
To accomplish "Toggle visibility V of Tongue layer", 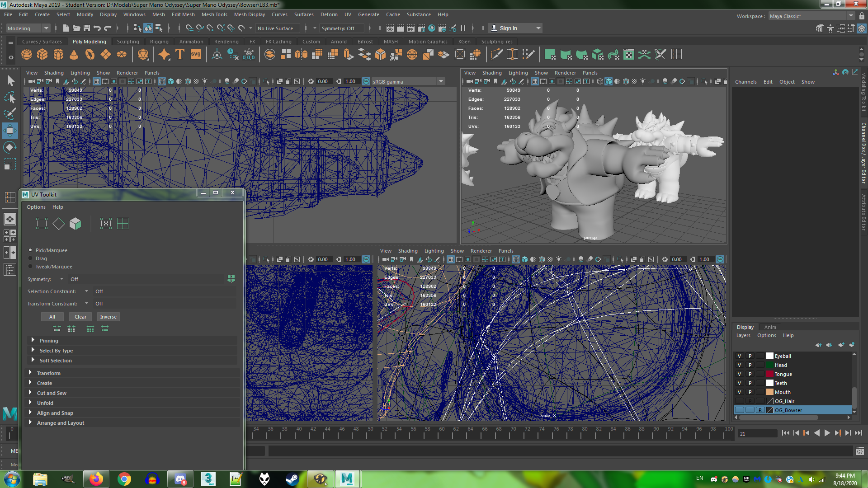I will pos(740,374).
